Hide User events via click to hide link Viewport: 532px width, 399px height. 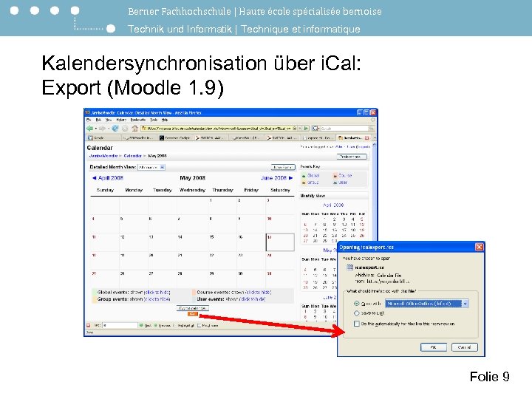point(253,299)
